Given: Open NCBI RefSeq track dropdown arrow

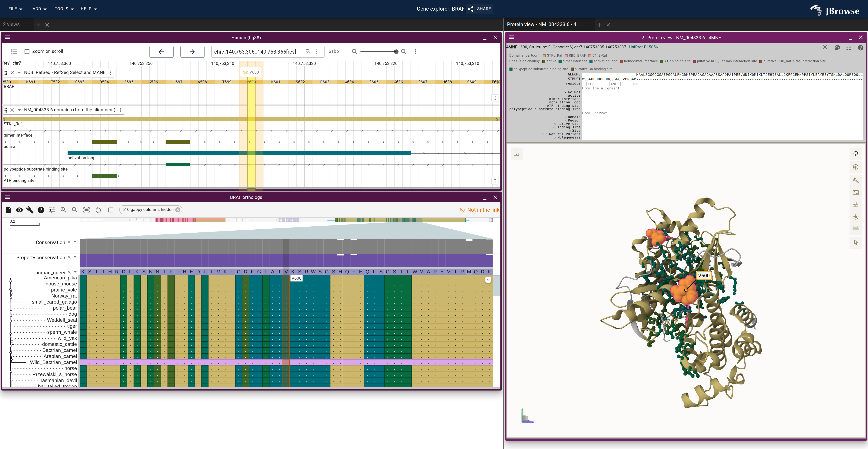Looking at the screenshot, I should pyautogui.click(x=19, y=72).
